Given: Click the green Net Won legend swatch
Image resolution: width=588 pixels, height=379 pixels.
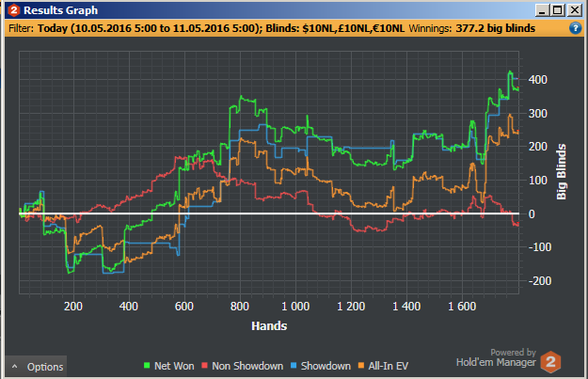Looking at the screenshot, I should [147, 366].
